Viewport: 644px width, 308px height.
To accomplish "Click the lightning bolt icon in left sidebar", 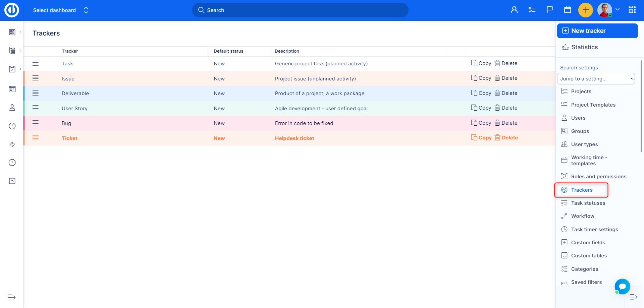I will point(12,144).
